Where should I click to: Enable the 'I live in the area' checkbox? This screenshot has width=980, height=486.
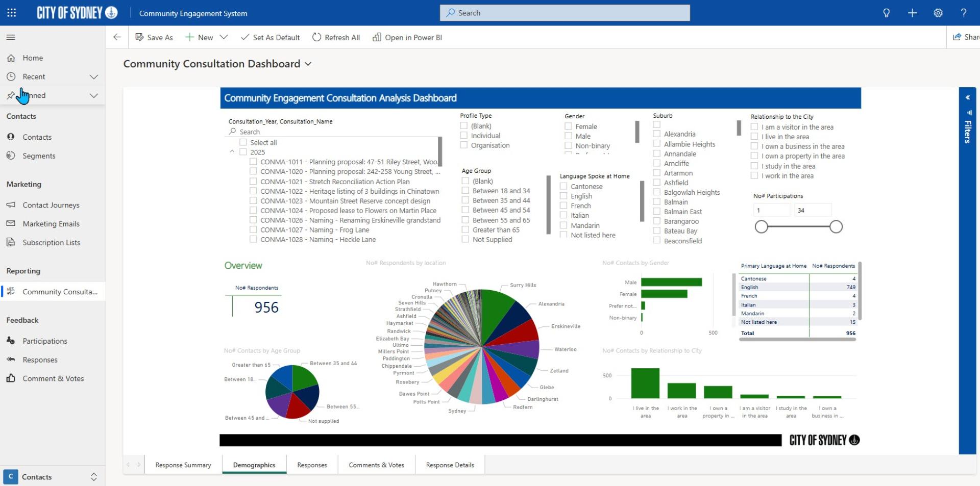pos(754,137)
